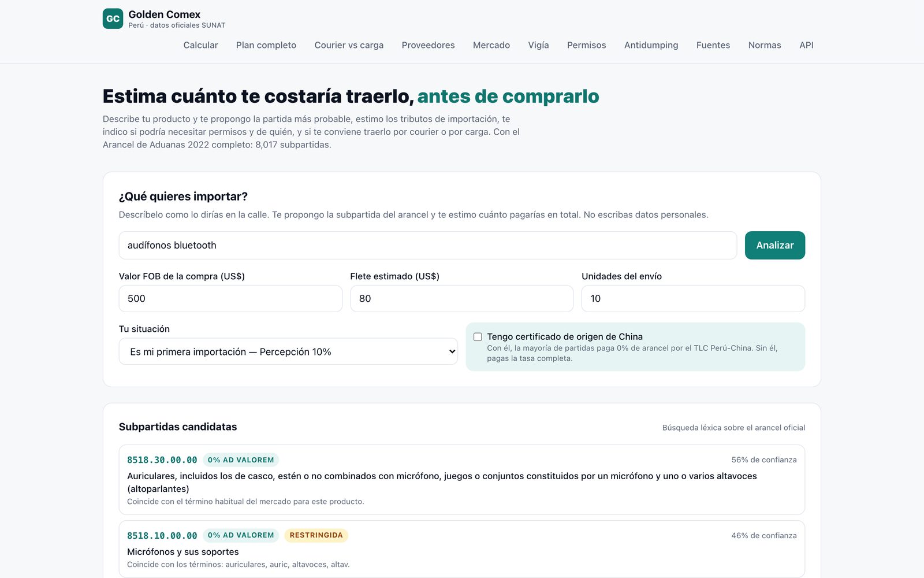Image resolution: width=924 pixels, height=578 pixels.
Task: Open the Mercado nav link
Action: tap(491, 45)
